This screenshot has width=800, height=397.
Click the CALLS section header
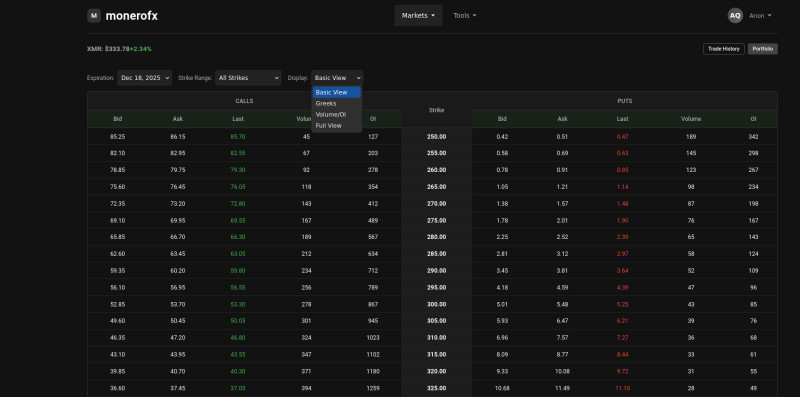244,101
